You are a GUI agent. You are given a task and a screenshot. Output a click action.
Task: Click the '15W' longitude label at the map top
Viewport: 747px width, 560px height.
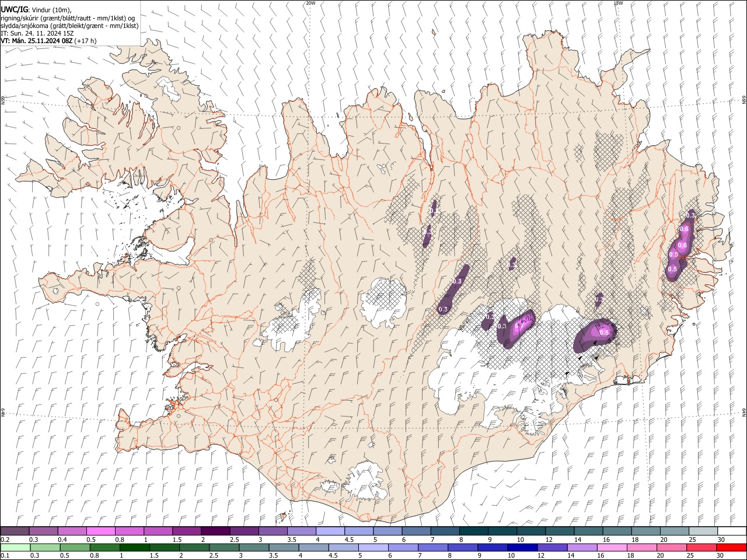point(618,3)
